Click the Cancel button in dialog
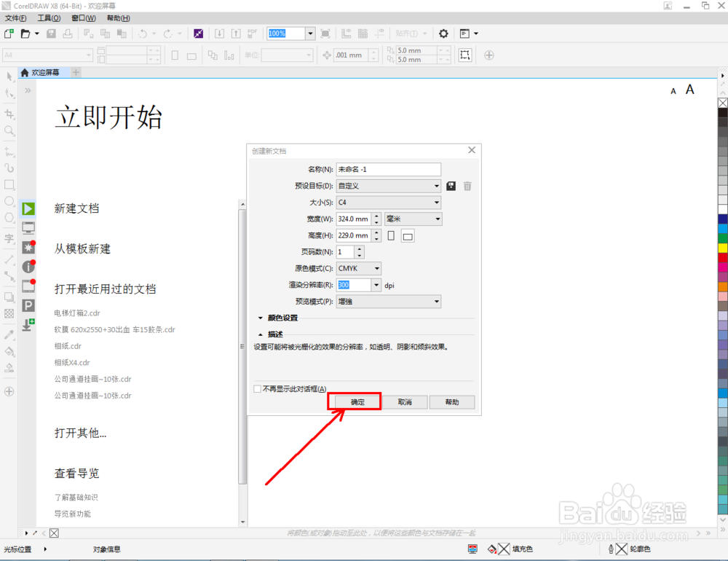Image resolution: width=728 pixels, height=561 pixels. (405, 402)
